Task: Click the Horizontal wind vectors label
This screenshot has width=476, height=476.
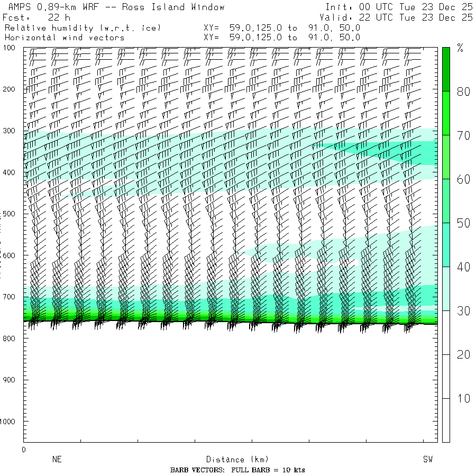Action: coord(65,38)
